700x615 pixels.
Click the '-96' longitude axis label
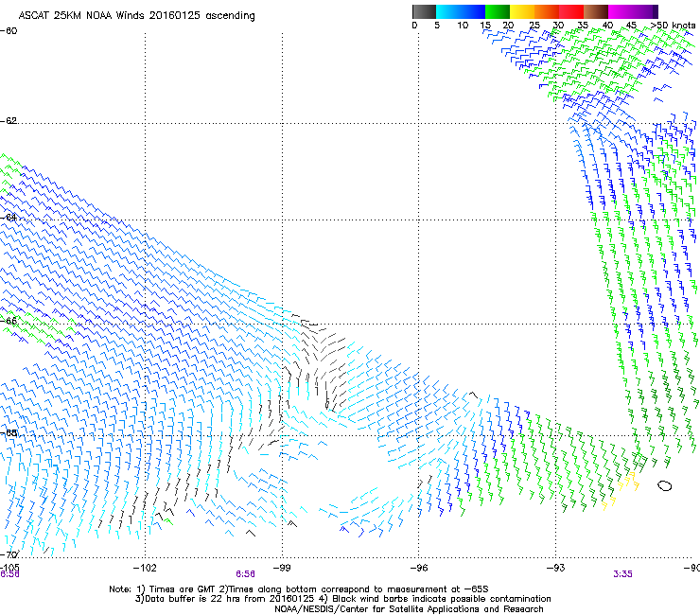click(419, 568)
